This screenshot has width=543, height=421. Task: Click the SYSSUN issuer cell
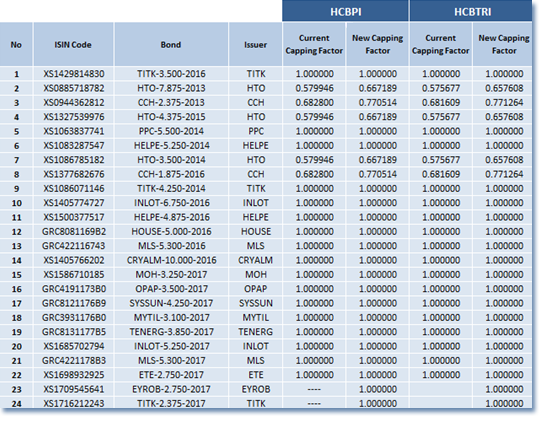click(x=256, y=303)
